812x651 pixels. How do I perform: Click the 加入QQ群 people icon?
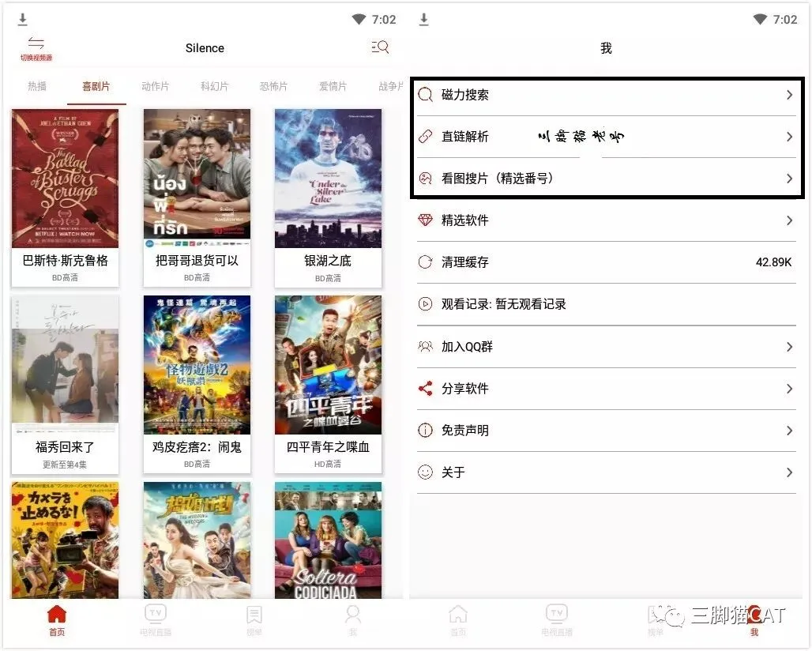pos(425,347)
